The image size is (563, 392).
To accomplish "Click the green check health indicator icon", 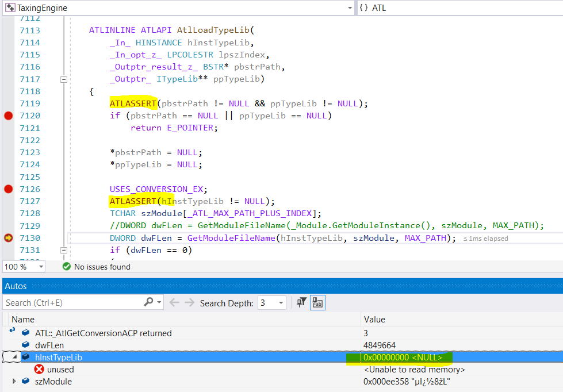I will (x=67, y=266).
